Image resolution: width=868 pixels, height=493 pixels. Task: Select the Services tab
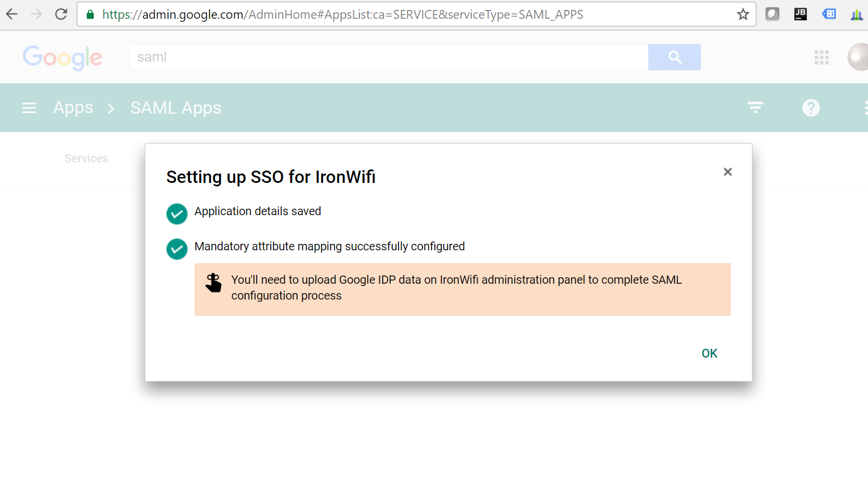[x=86, y=158]
